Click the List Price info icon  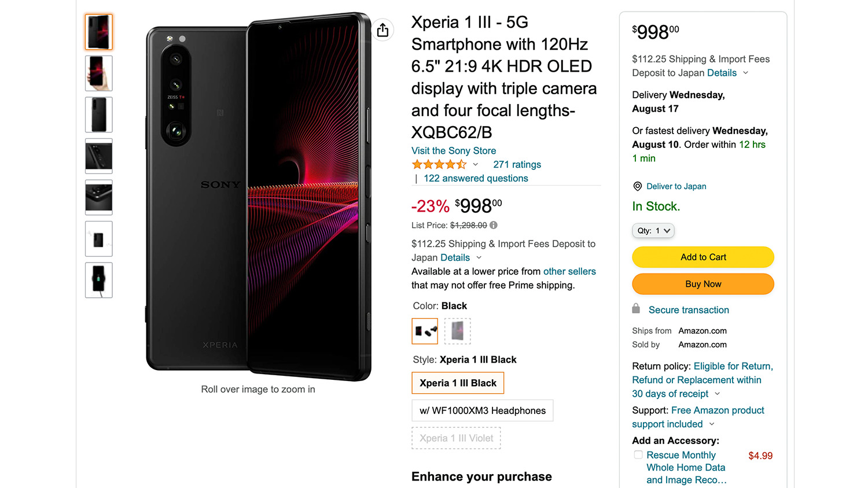click(x=494, y=225)
